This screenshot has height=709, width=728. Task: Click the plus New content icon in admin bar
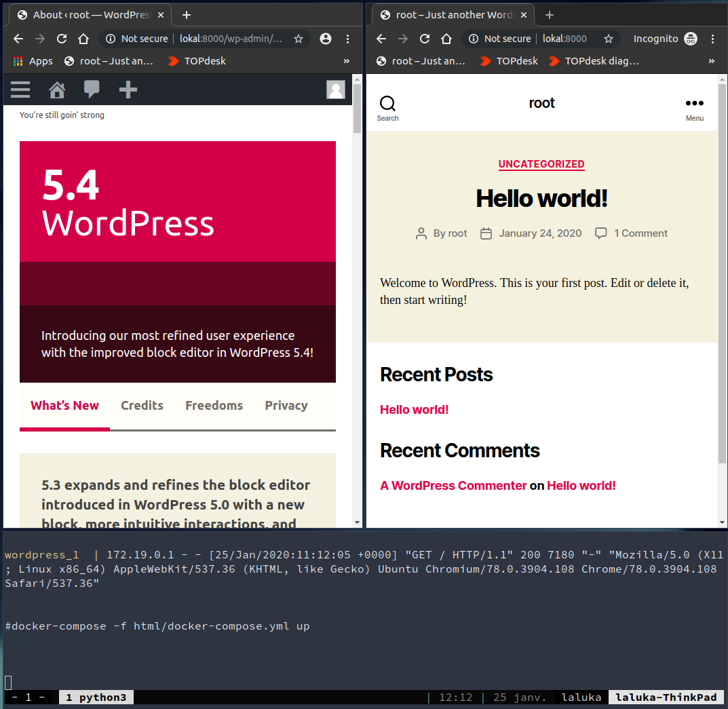click(128, 90)
